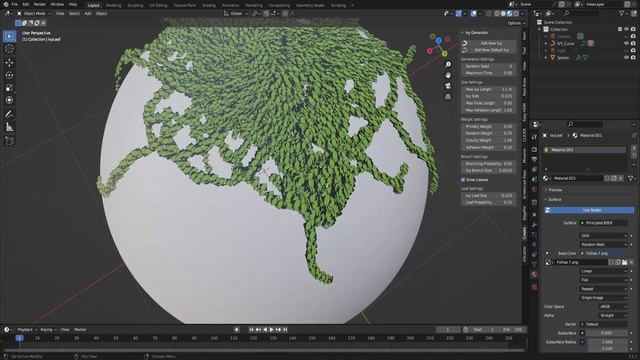Activate the Cursor tool in toolbar
The height and width of the screenshot is (360, 640).
[9, 49]
